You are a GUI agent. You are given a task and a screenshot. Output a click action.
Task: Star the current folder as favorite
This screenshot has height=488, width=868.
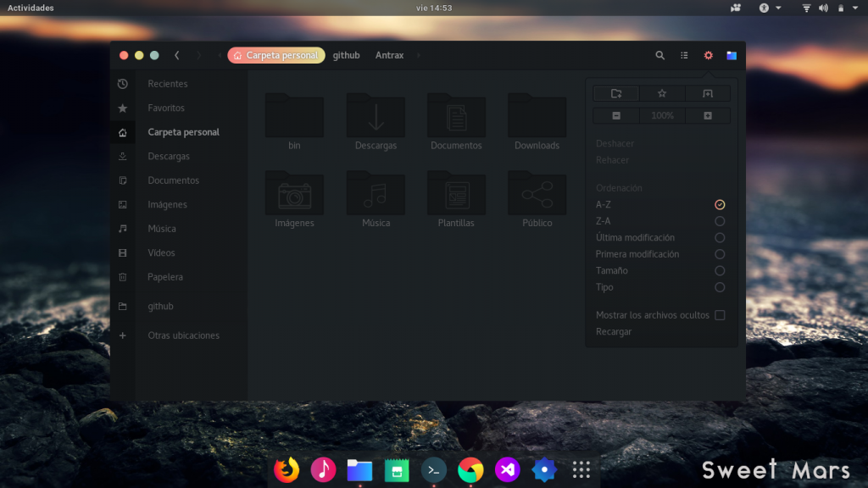(x=662, y=93)
